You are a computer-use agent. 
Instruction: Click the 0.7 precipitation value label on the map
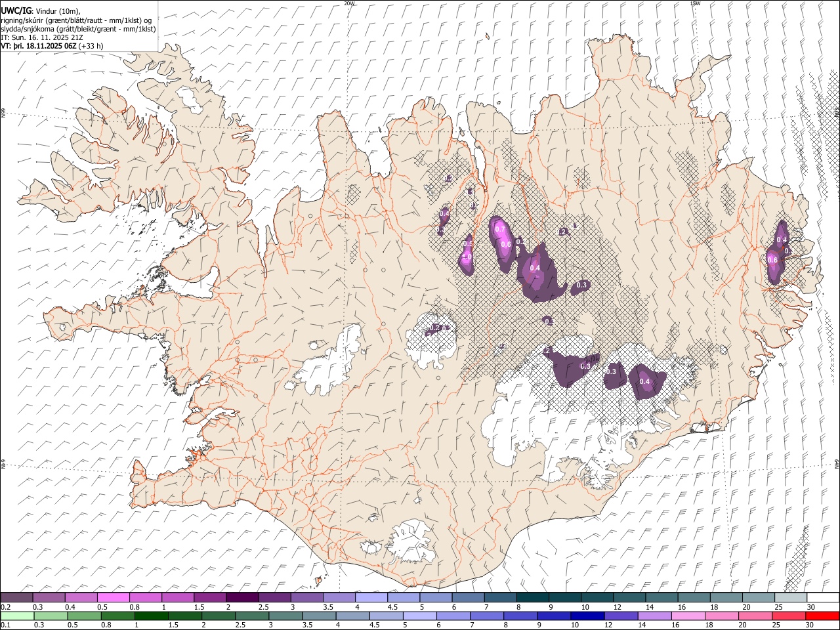[x=500, y=230]
